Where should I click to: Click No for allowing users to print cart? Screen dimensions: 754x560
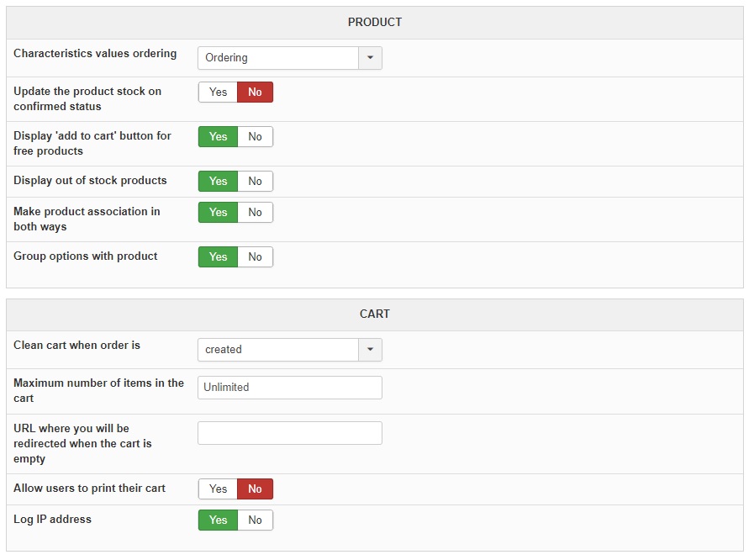point(255,489)
